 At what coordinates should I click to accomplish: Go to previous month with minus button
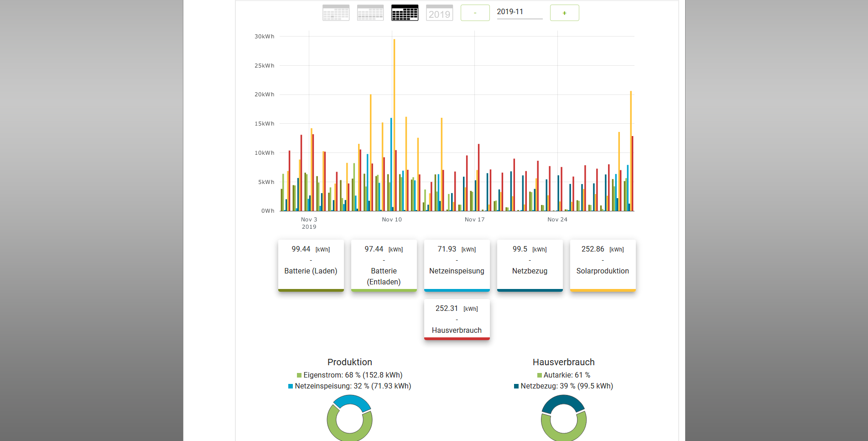(475, 13)
